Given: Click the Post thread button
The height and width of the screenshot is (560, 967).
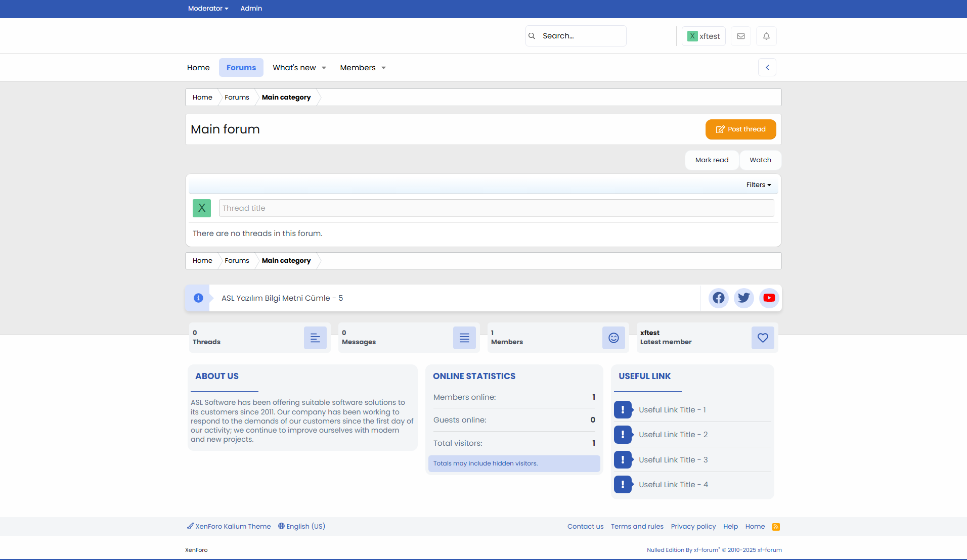Looking at the screenshot, I should (x=740, y=129).
